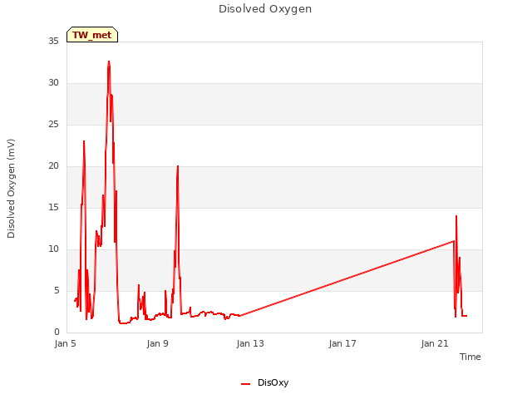Viewport: 532px width, 399px height.
Task: Click the Jan 21 x-axis tick label
Action: click(435, 343)
